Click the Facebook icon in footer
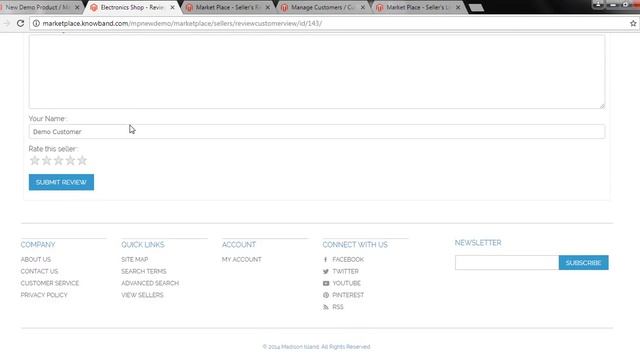 [x=326, y=260]
